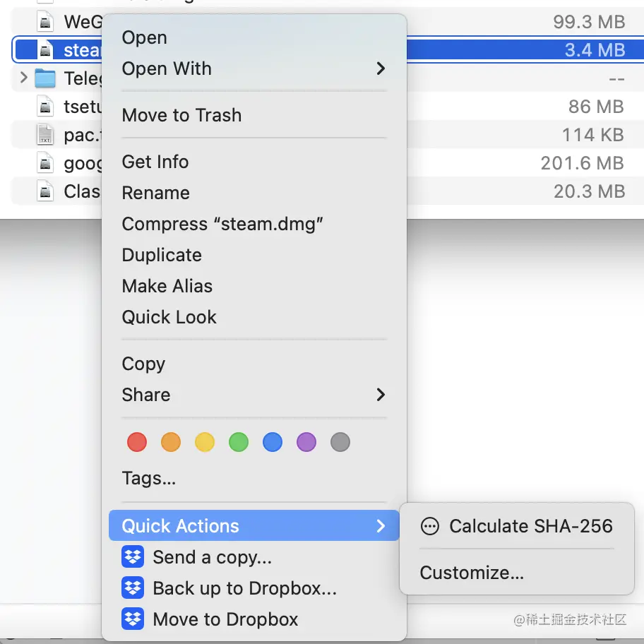Open Quick Look for the file
This screenshot has width=644, height=644.
(x=169, y=318)
